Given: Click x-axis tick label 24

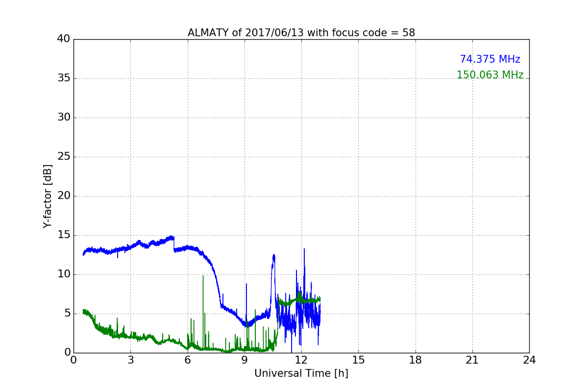Looking at the screenshot, I should click(x=529, y=360).
